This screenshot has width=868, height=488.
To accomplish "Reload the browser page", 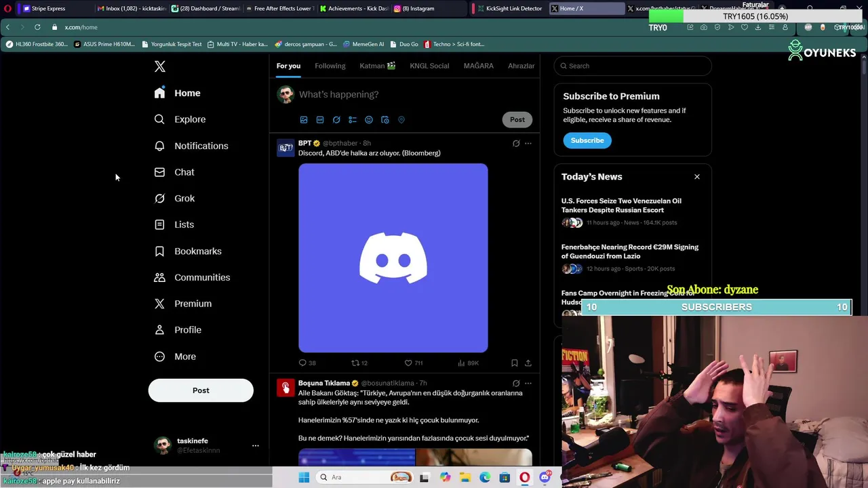I will click(37, 27).
